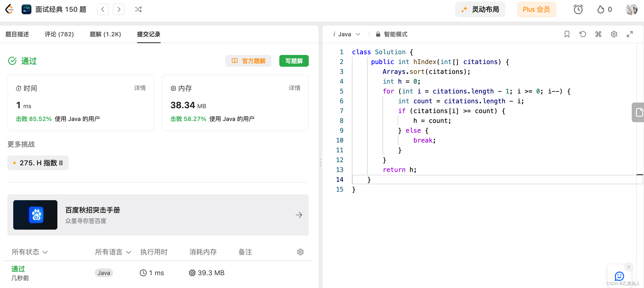Open the 面试经典 150 题 study plan

[54, 10]
